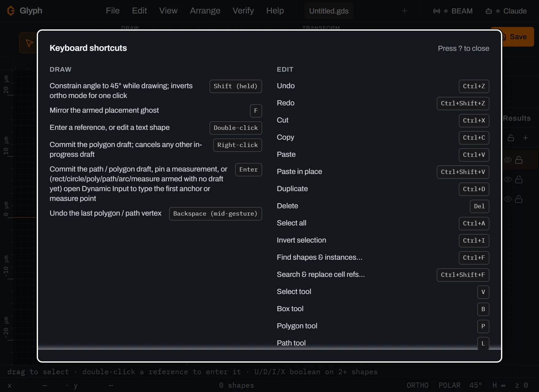Screen dimensions: 539x392
Task: Click the Glyph logo icon
Action: [11, 11]
